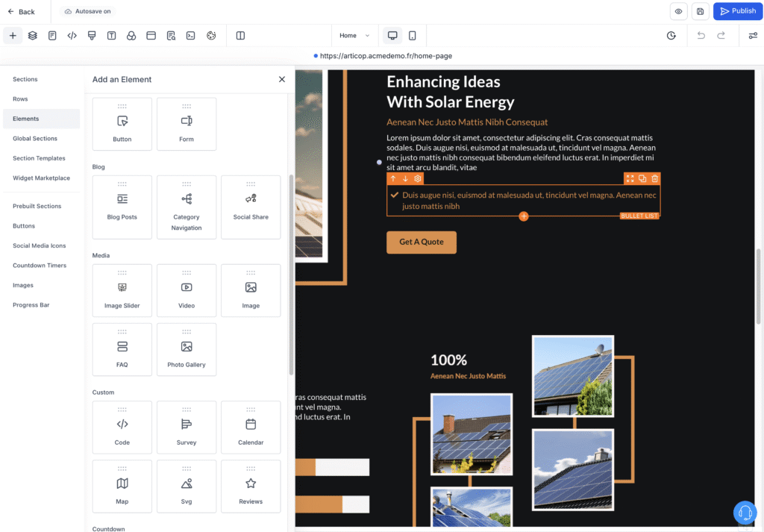Go back using the Back button
Viewport: 764px width, 532px height.
click(21, 12)
